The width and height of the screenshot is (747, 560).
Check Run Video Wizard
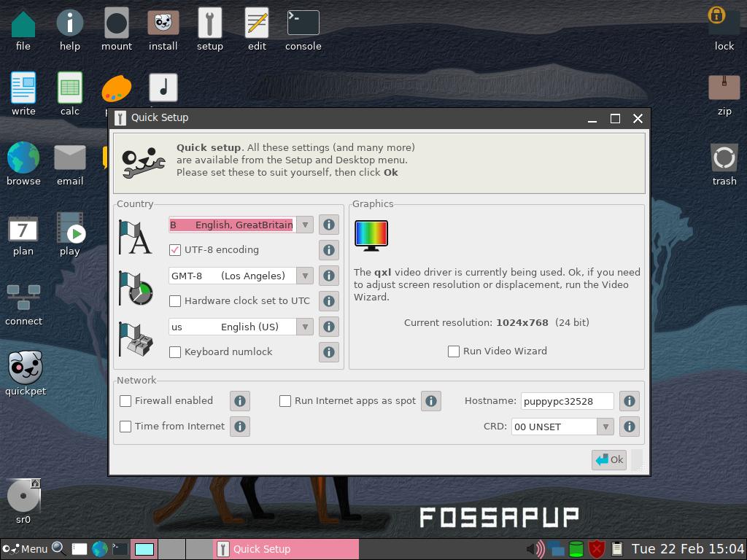point(454,351)
